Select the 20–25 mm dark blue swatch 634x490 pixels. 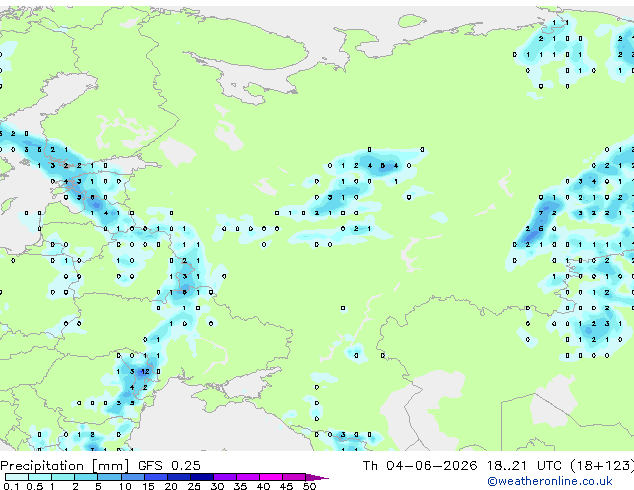click(179, 477)
